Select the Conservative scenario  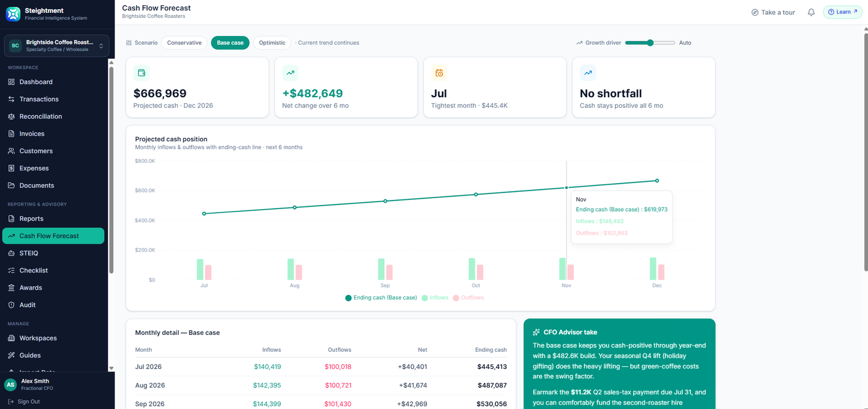pyautogui.click(x=184, y=43)
